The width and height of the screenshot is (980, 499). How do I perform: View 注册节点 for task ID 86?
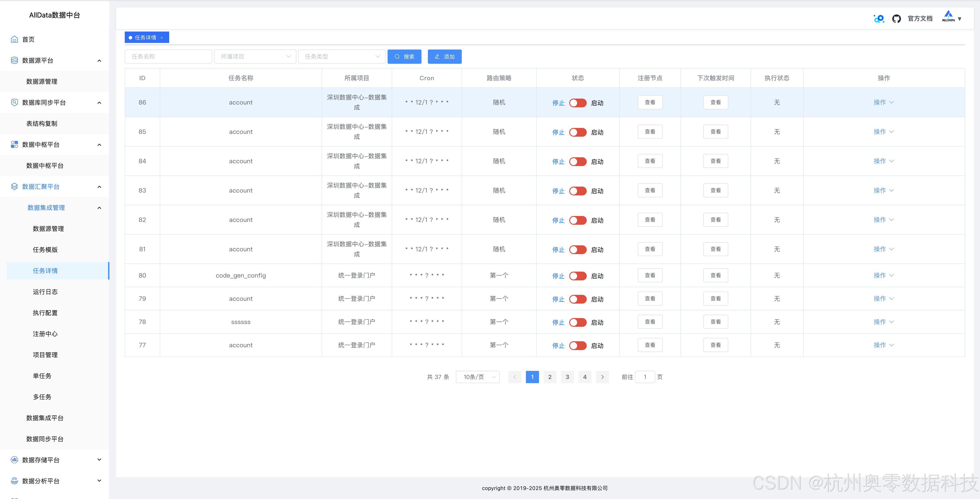coord(650,102)
